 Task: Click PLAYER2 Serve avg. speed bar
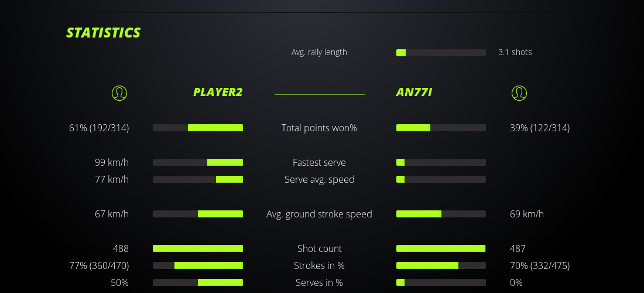tap(198, 179)
